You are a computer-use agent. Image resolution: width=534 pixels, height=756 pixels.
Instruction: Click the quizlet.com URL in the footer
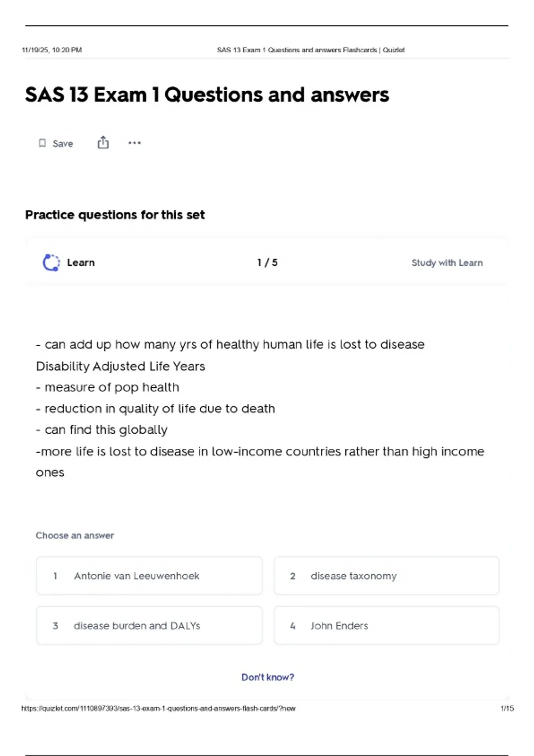pos(158,708)
